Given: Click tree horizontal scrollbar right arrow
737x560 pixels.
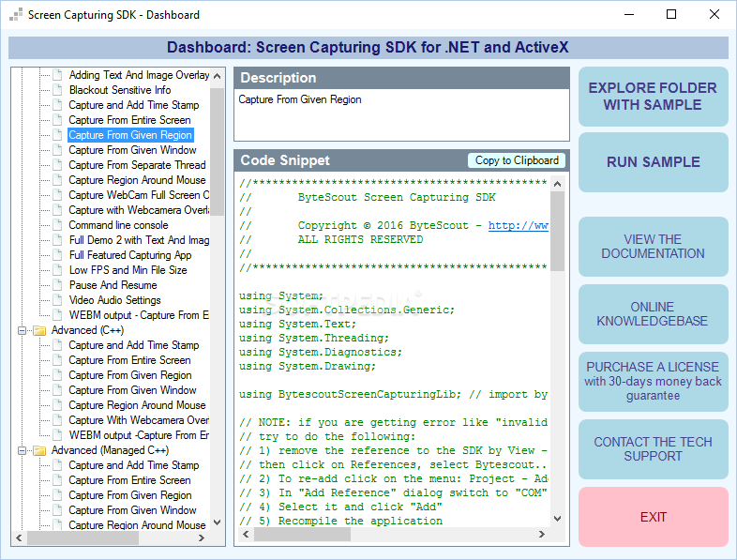Looking at the screenshot, I should 202,537.
